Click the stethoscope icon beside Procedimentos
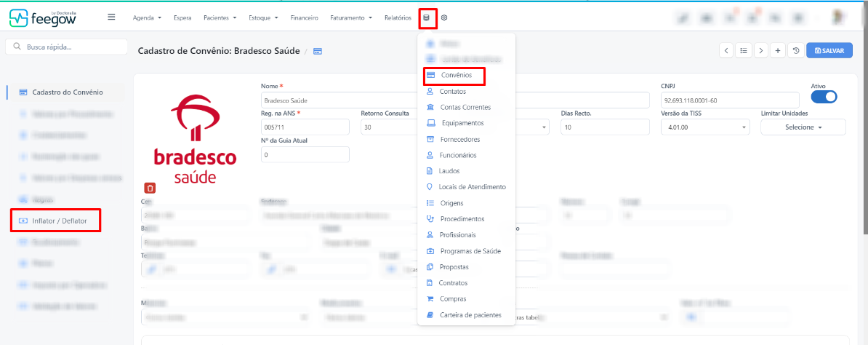The height and width of the screenshot is (345, 868). (430, 219)
